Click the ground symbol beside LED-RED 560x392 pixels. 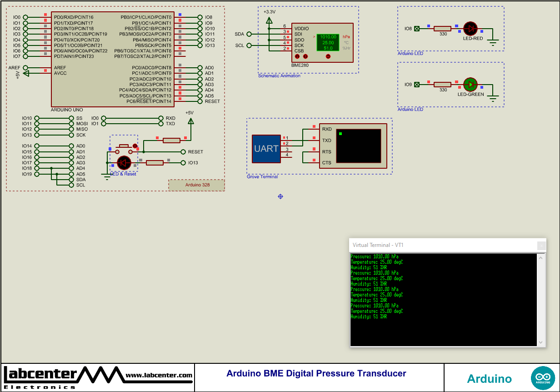click(x=493, y=43)
